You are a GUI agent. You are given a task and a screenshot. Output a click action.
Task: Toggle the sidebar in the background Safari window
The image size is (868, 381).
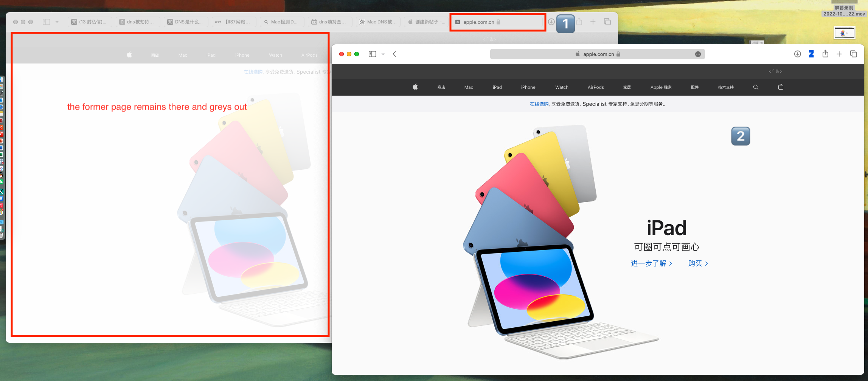46,22
